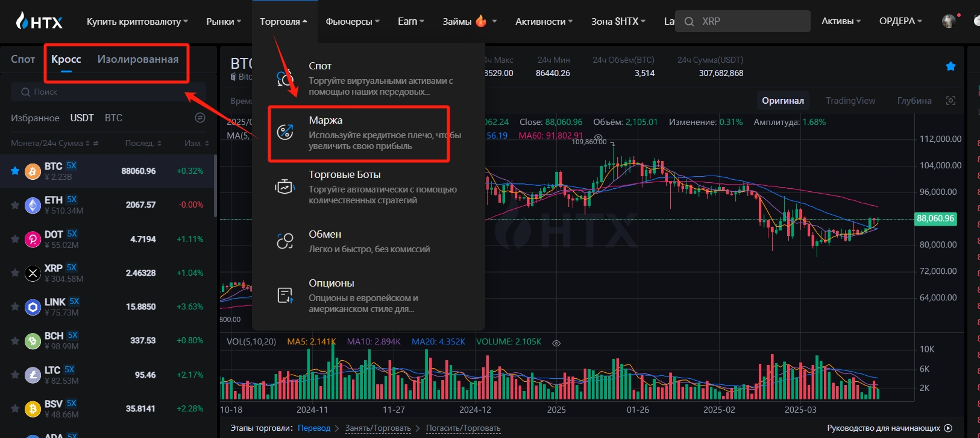
Task: Open the user profile avatar
Action: 949,22
